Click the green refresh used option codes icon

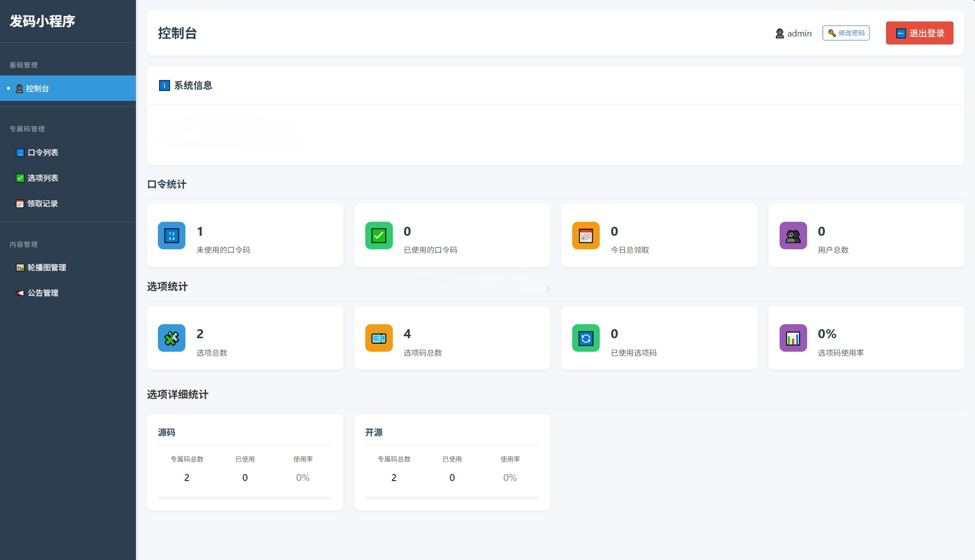tap(586, 338)
